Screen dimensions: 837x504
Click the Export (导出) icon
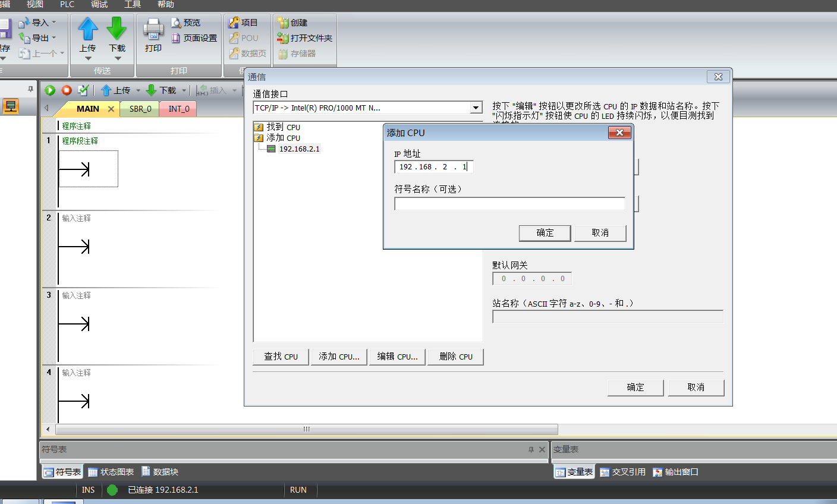click(24, 38)
